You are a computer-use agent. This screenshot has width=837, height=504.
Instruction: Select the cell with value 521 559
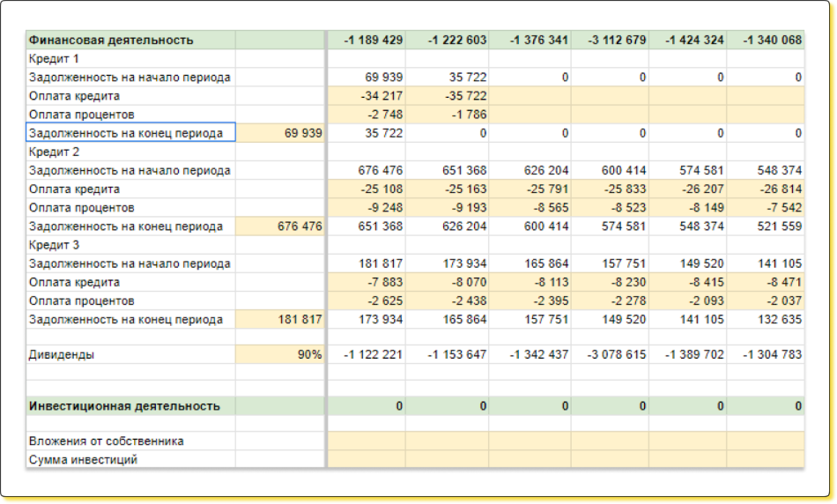coord(766,226)
